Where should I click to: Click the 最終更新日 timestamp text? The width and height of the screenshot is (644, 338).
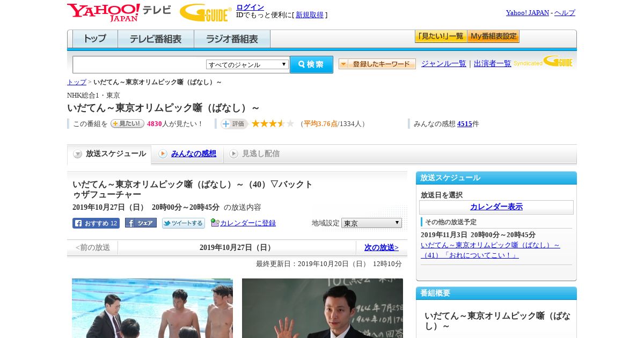click(329, 264)
